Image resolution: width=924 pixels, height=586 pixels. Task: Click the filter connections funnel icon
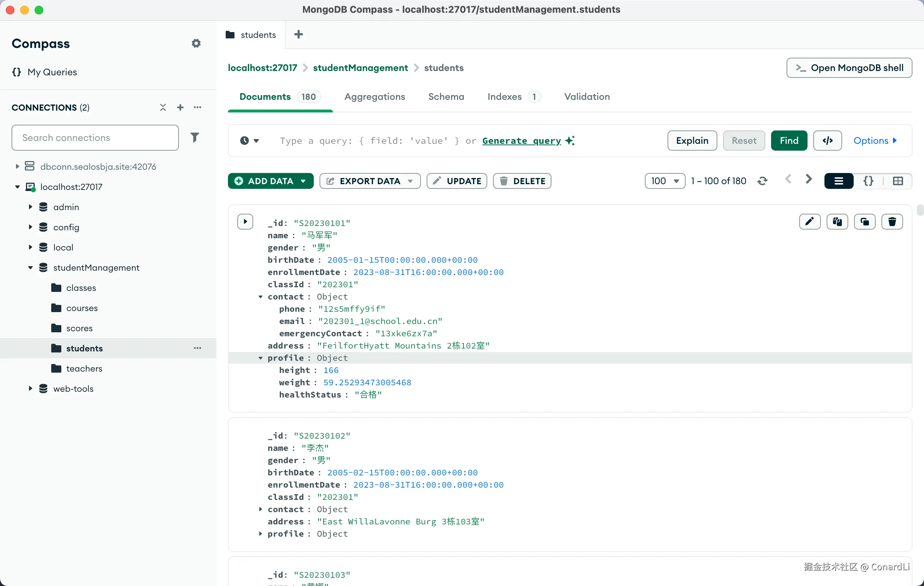195,137
